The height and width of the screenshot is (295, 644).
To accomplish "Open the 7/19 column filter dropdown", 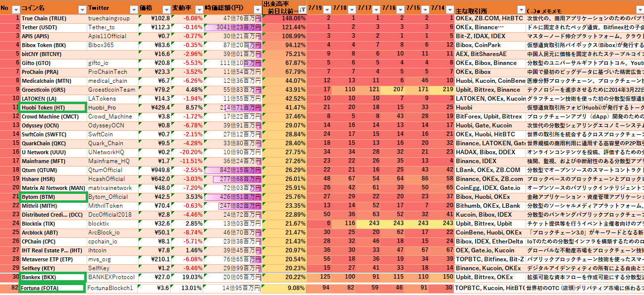I will pos(327,10).
